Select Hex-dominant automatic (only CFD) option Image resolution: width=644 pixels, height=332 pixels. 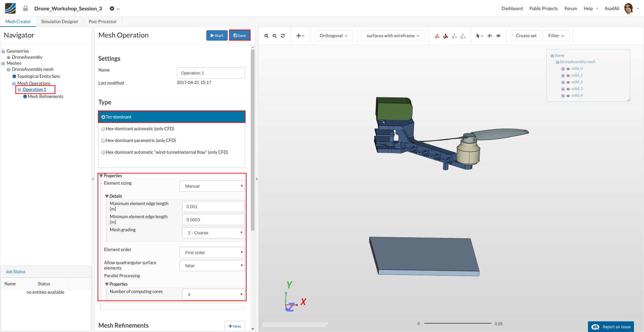click(x=103, y=129)
